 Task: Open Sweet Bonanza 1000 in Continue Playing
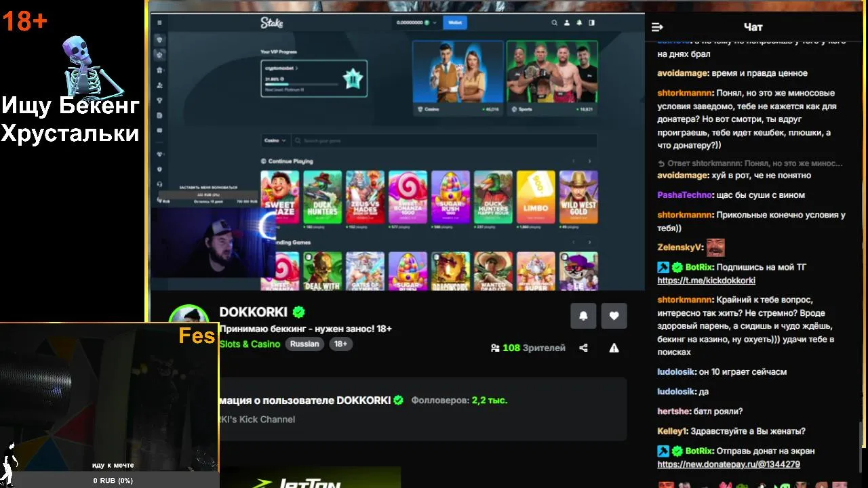pos(408,197)
